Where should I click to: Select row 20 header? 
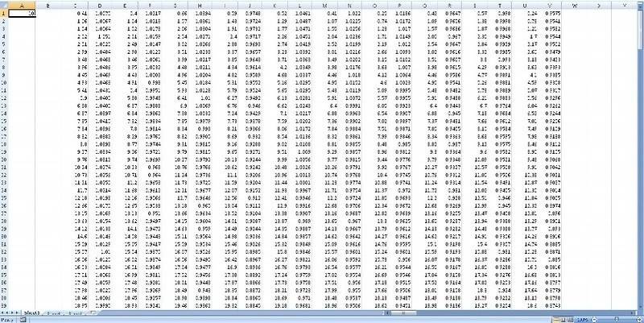click(4, 159)
